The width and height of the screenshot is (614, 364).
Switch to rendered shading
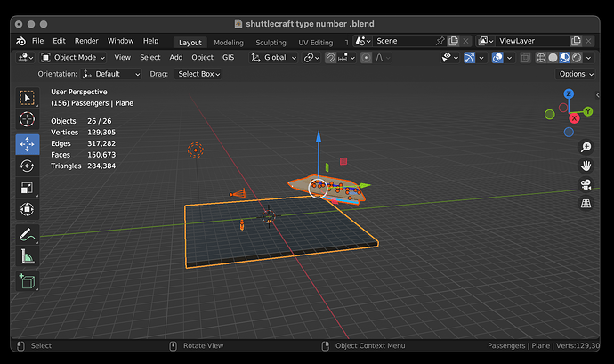tap(577, 58)
